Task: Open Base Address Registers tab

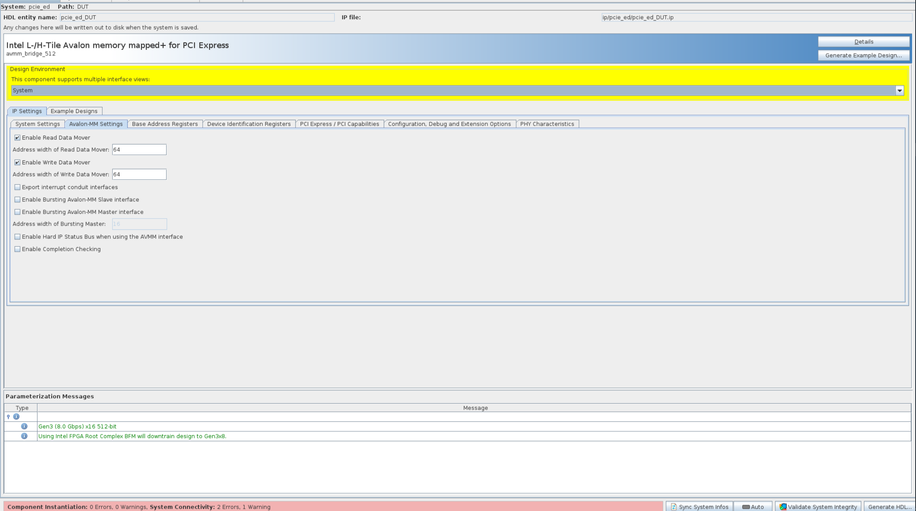Action: (x=165, y=124)
